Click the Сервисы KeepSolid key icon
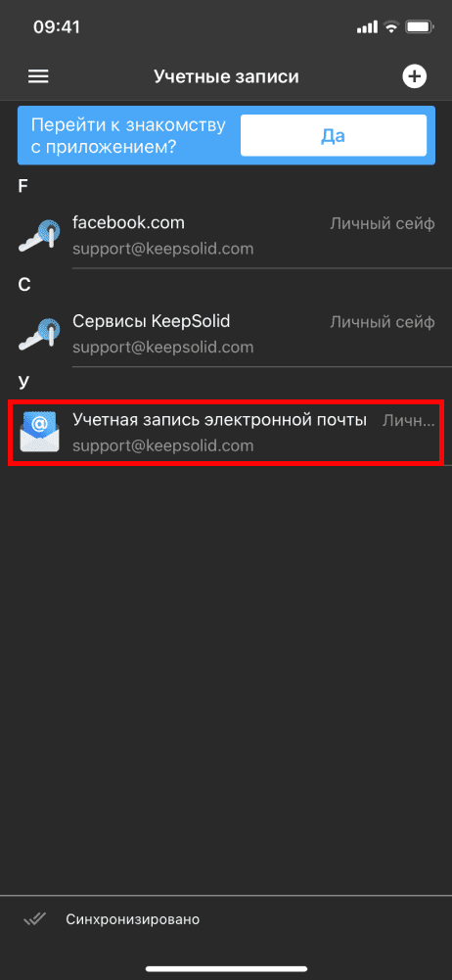Viewport: 452px width, 980px height. tap(40, 335)
